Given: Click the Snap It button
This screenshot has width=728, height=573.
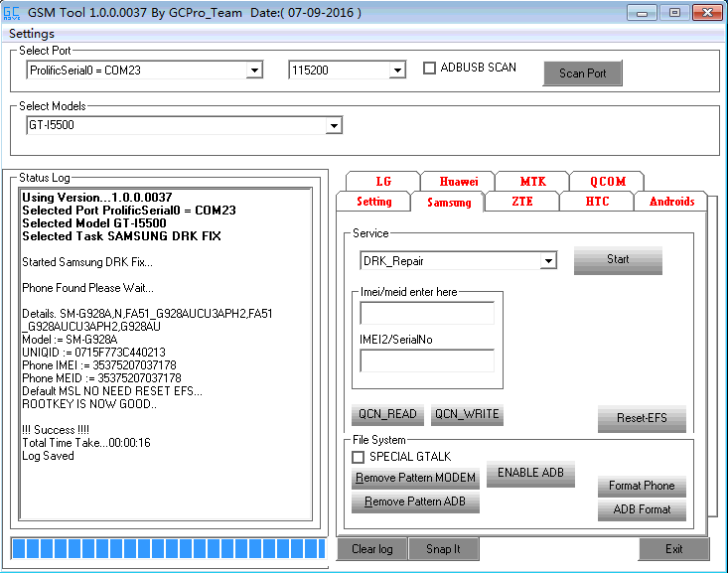Looking at the screenshot, I should coord(443,549).
